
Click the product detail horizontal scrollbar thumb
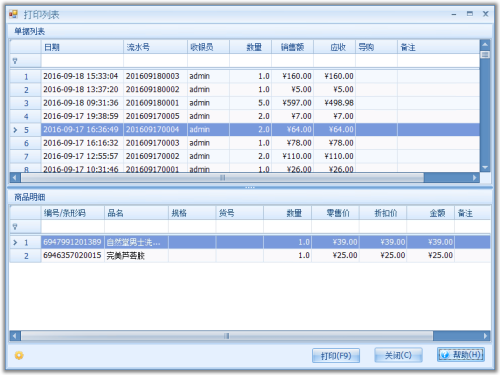click(x=227, y=336)
